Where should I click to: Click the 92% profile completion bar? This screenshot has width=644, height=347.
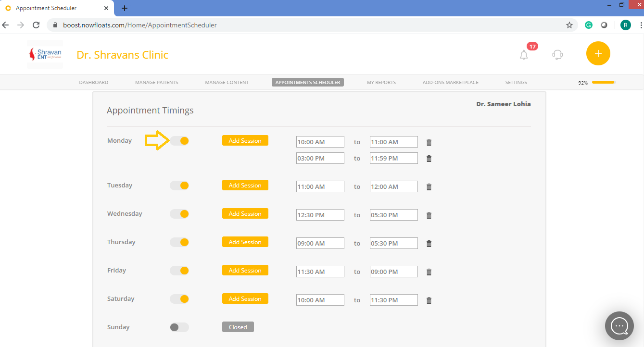(604, 82)
